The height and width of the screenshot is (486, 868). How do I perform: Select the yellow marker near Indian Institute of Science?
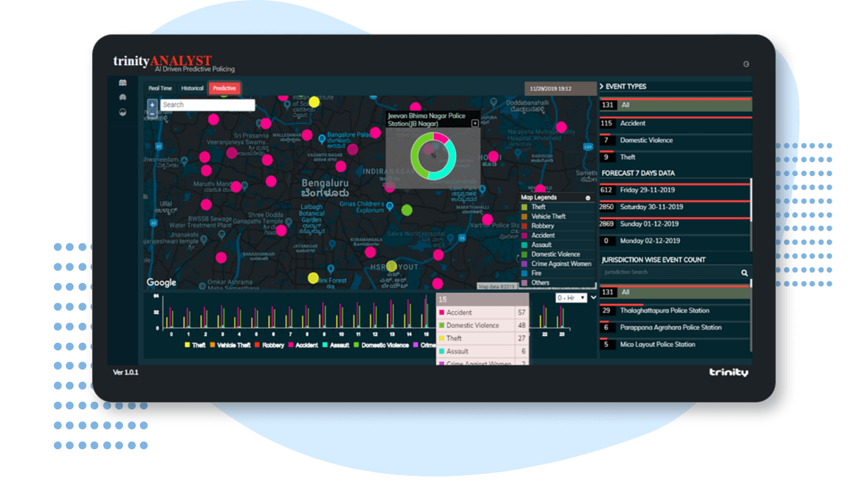(314, 102)
